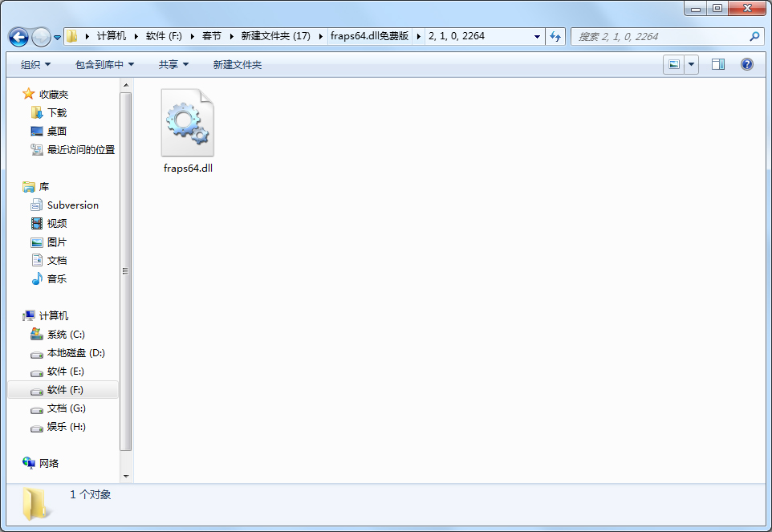Click the 新建文件夹 button
This screenshot has height=532, width=772.
tap(238, 64)
